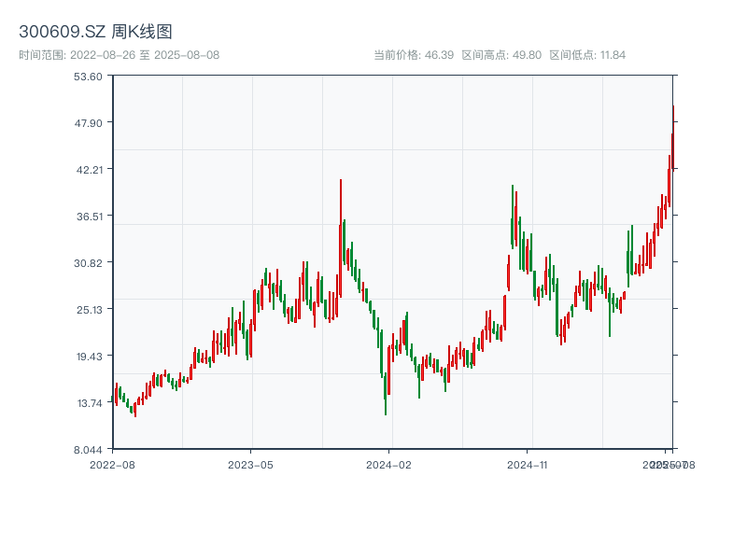Click the latest candle at the chart's right edge
The image size is (747, 560).
(672, 140)
